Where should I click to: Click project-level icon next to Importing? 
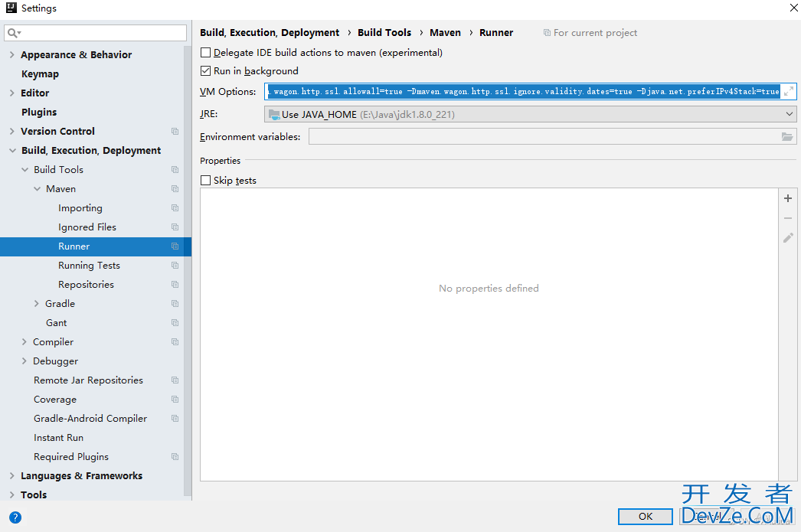click(175, 207)
